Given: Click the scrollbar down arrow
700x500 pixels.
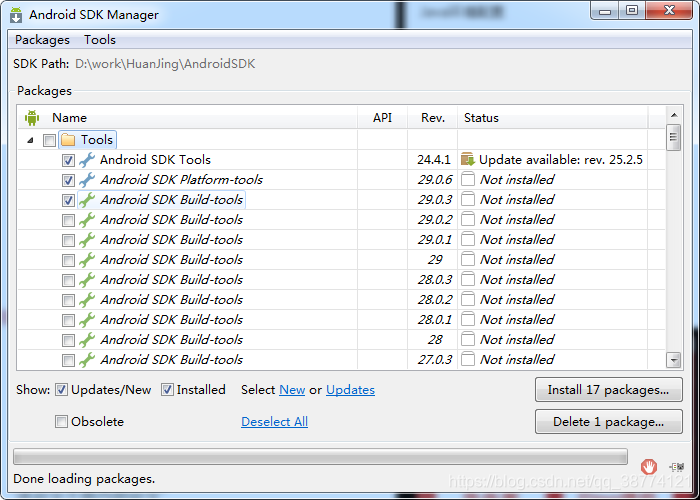Looking at the screenshot, I should (674, 359).
